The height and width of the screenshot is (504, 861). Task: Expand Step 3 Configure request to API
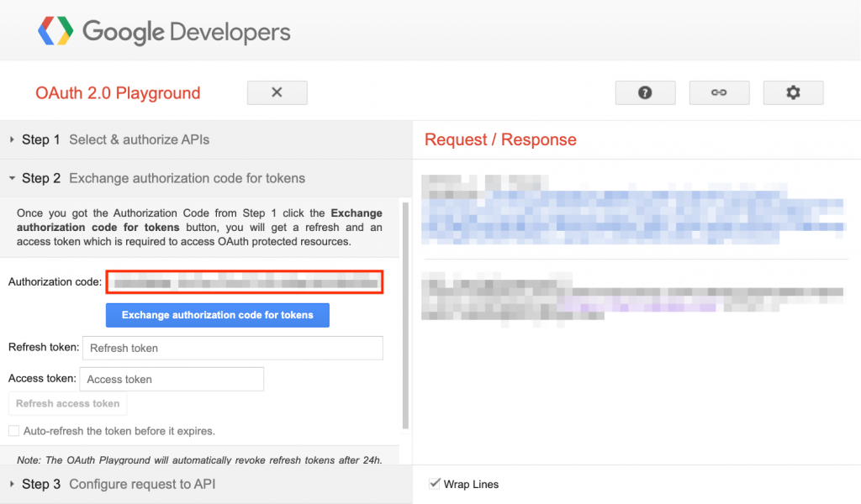click(x=206, y=484)
